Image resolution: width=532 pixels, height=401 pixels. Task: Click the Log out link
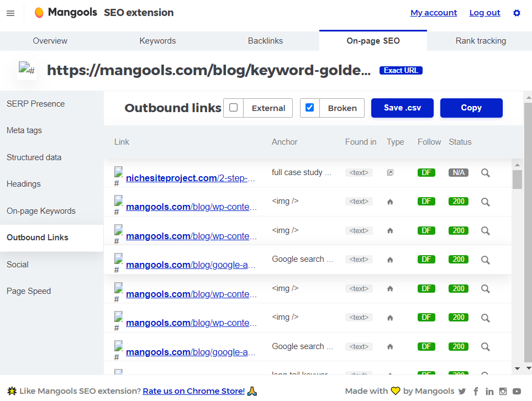click(x=484, y=13)
